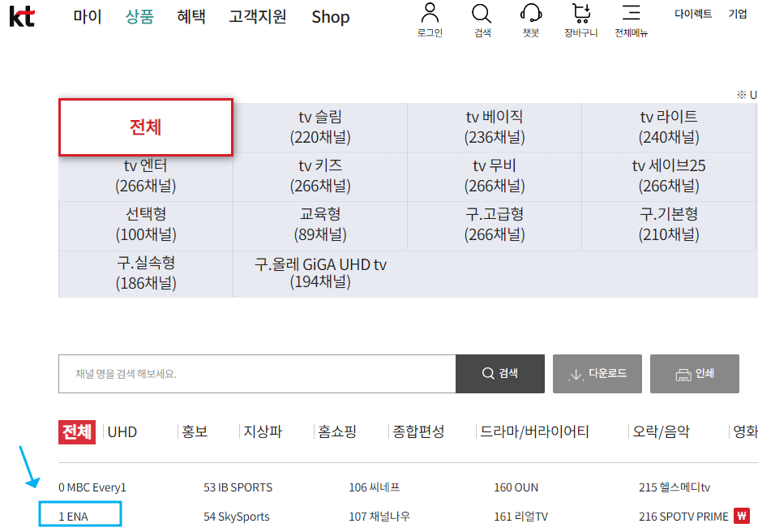Click channel 1 ENA

click(74, 517)
